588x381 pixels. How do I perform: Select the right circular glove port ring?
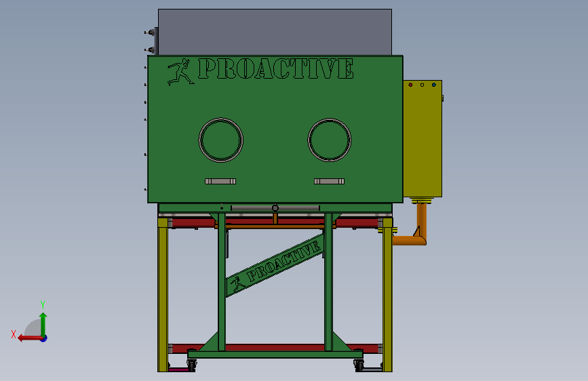330,140
